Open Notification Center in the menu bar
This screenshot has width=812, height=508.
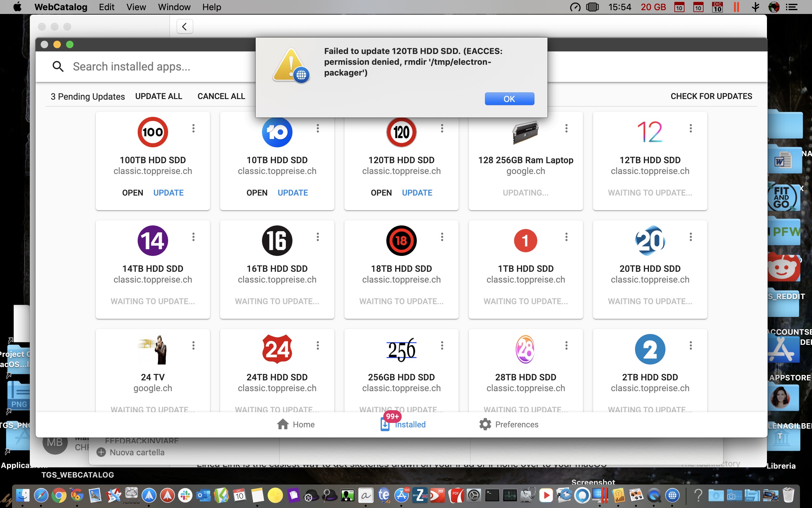(x=791, y=7)
